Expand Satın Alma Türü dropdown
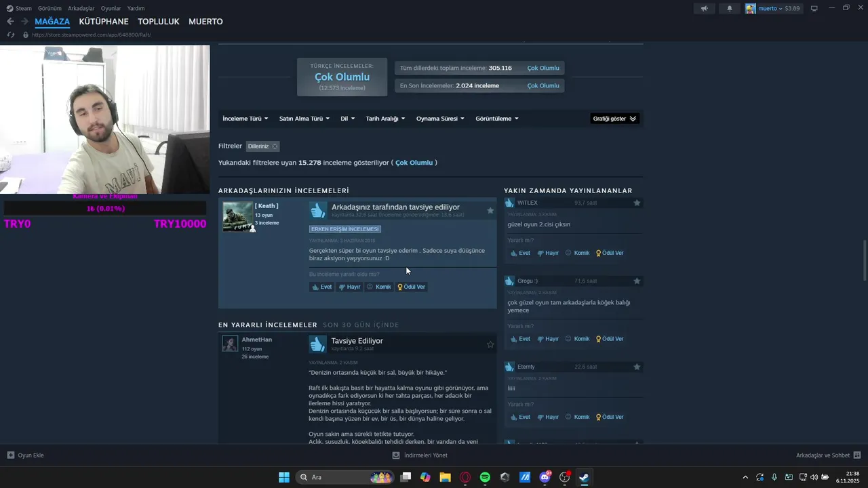Image resolution: width=868 pixels, height=488 pixels. pos(304,119)
